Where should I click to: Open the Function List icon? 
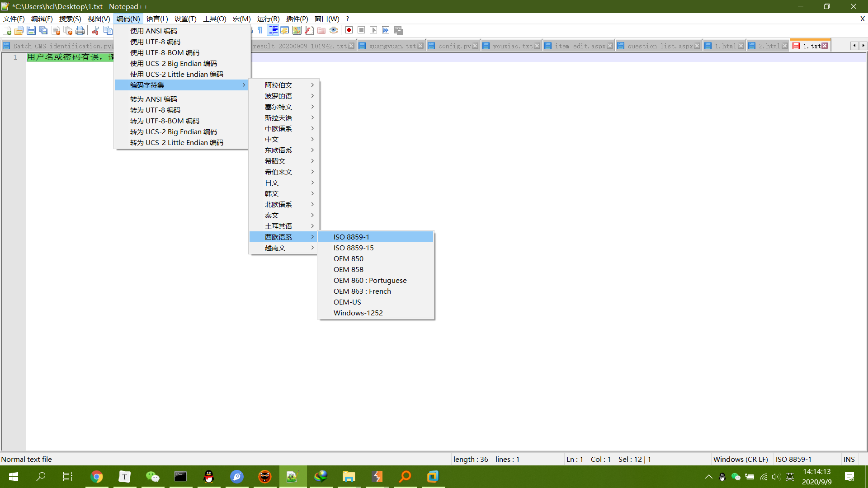click(x=309, y=30)
